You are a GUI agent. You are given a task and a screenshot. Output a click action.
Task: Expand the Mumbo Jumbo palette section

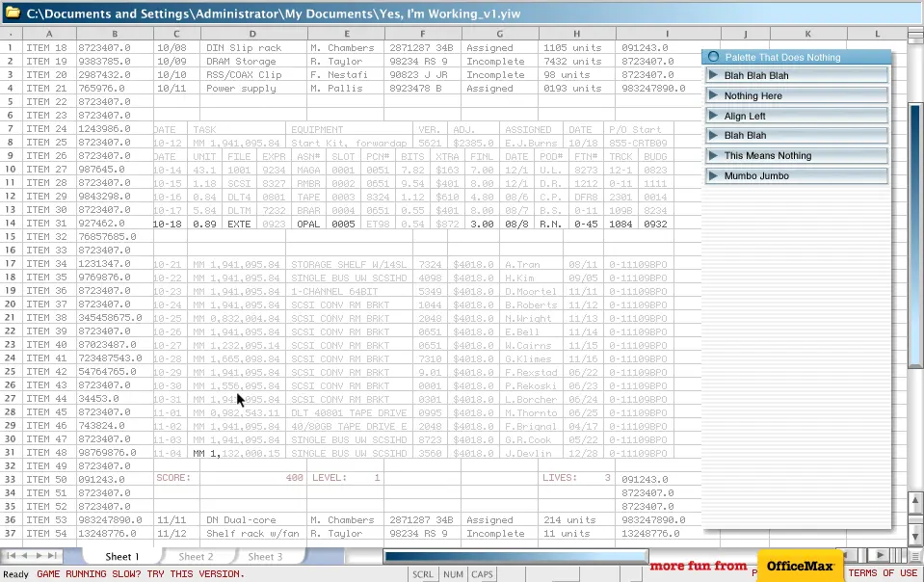click(x=797, y=175)
